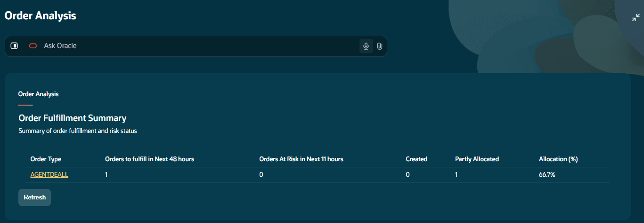Click the Allocation (%) column header
Screen dimensions: 644x223
(558, 159)
